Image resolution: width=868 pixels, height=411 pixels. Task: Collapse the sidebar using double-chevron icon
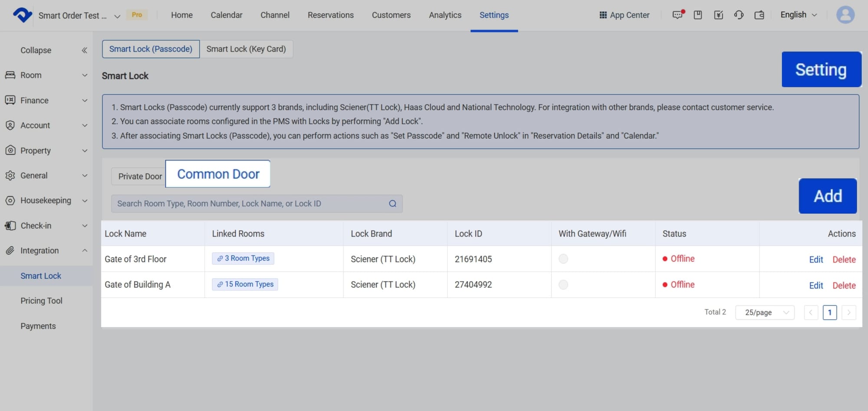tap(84, 50)
